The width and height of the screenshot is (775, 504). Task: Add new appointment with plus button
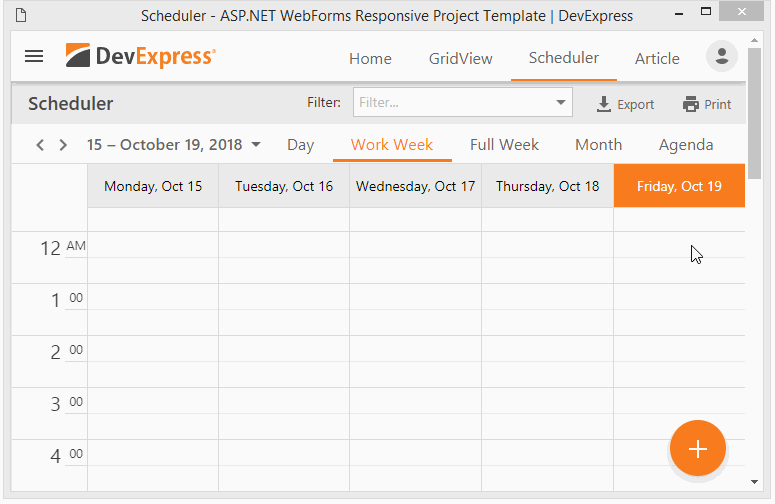point(697,448)
